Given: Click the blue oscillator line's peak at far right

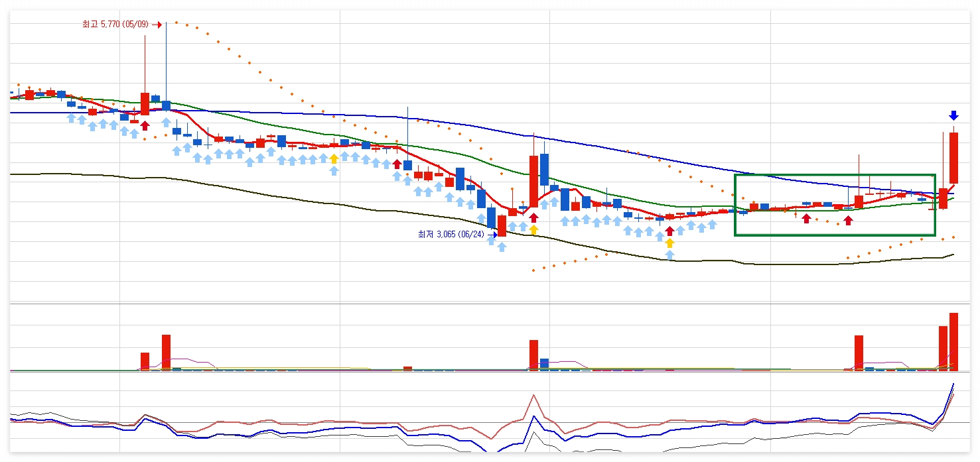Looking at the screenshot, I should point(953,385).
